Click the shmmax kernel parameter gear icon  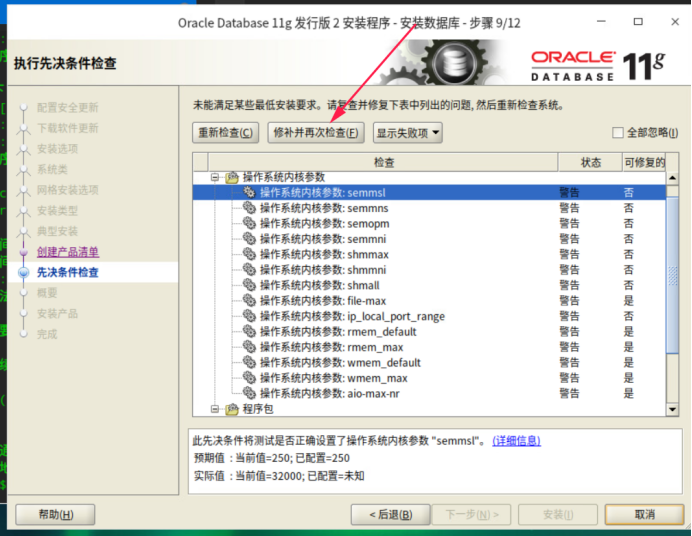pos(249,254)
